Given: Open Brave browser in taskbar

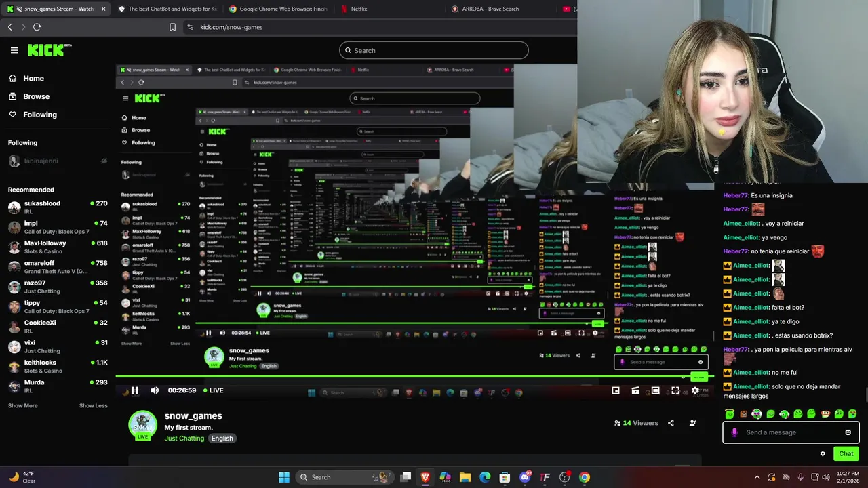Looking at the screenshot, I should [425, 477].
